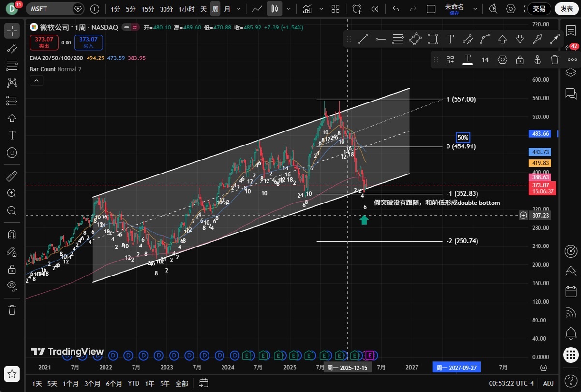Collapse the indicator legend chevron
This screenshot has height=392, width=581.
pos(36,81)
